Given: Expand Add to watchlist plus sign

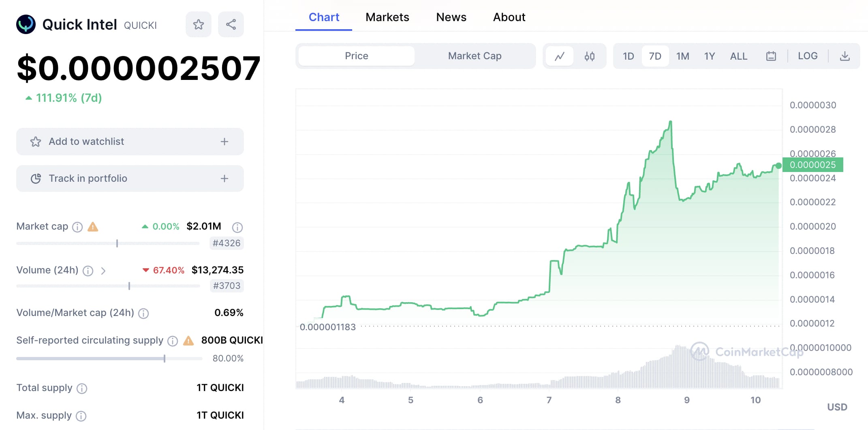Looking at the screenshot, I should point(224,142).
